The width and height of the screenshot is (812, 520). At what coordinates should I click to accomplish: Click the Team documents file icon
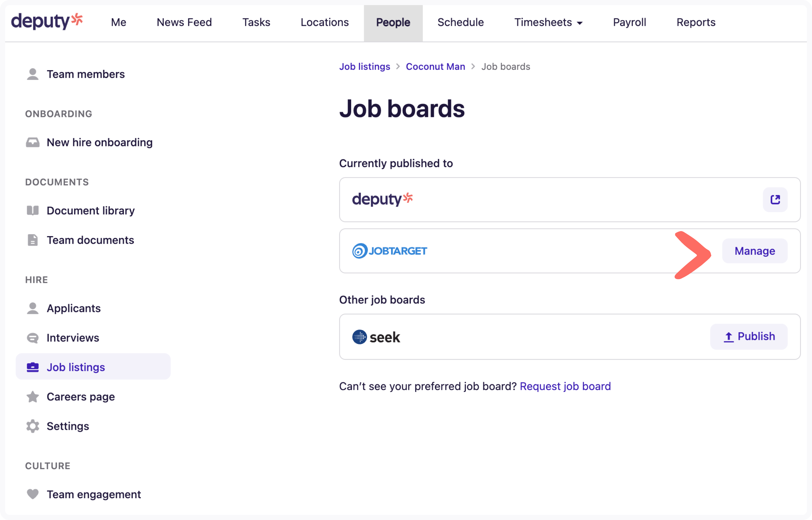[x=33, y=240]
